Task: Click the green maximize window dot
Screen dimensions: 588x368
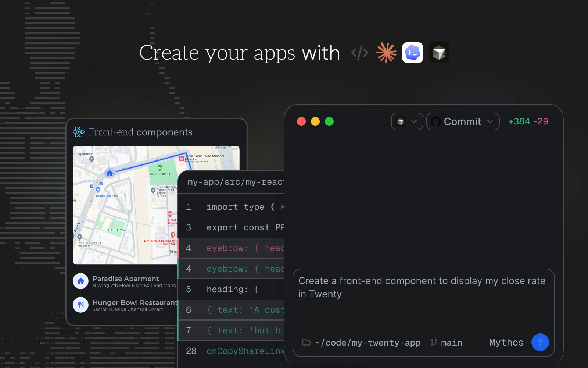Action: click(x=329, y=121)
